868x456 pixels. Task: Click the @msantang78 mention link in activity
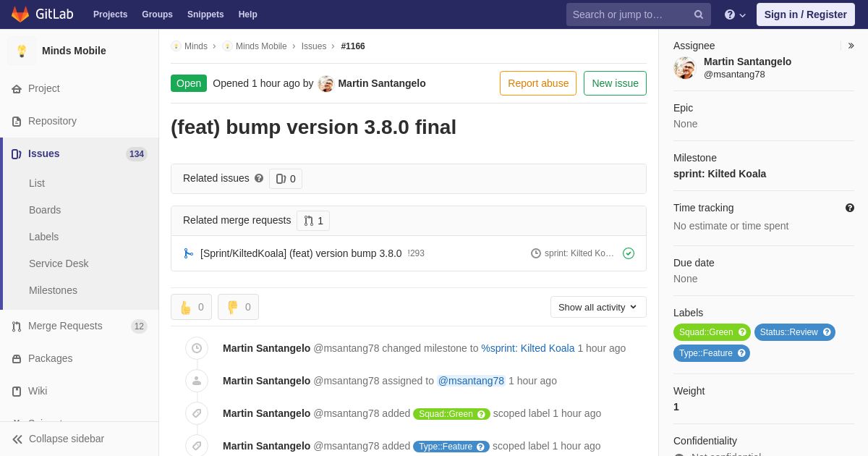471,381
